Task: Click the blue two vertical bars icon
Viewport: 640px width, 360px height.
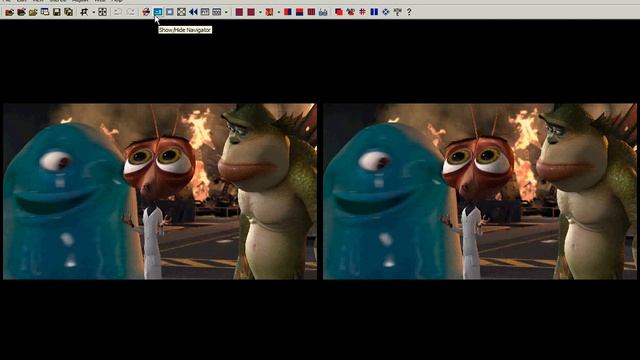Action: 374,12
